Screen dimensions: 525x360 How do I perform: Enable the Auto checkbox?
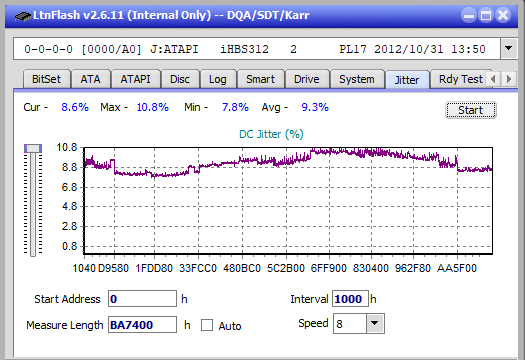click(207, 325)
